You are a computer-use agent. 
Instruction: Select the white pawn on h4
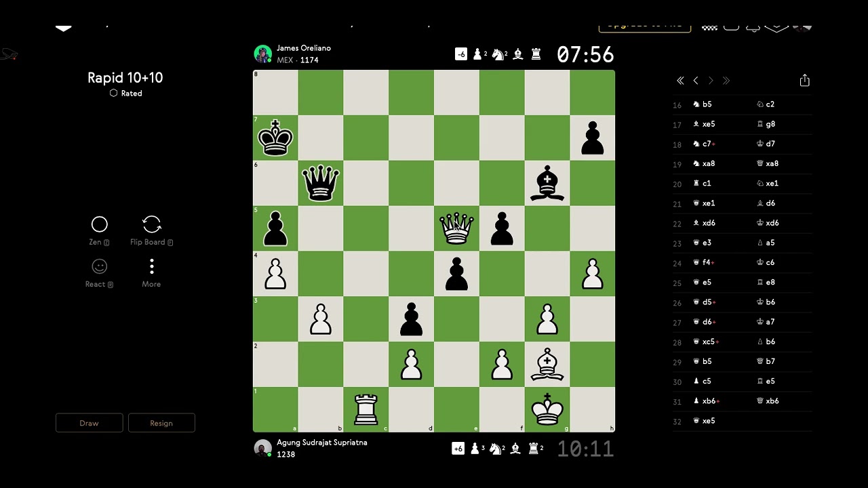[x=593, y=274]
